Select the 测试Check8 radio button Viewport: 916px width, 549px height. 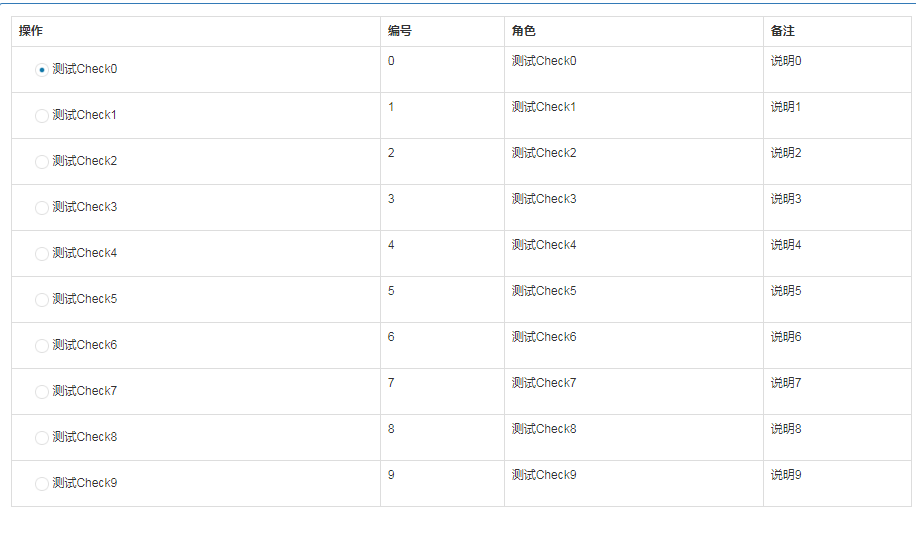pos(41,437)
